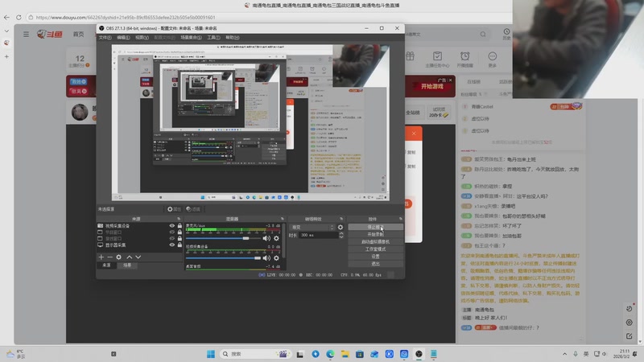Open 主播任务中心 task center icon
The height and width of the screenshot is (362, 644).
click(437, 60)
